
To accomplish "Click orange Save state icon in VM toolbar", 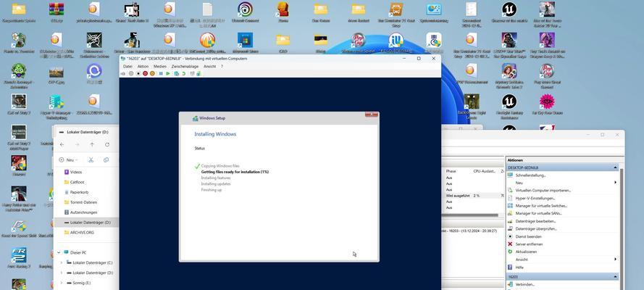I will pos(152,73).
